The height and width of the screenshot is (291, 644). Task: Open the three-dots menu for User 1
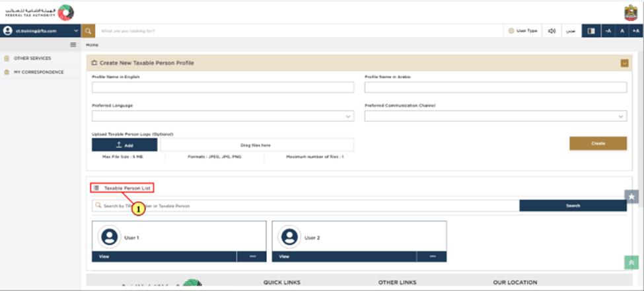252,256
